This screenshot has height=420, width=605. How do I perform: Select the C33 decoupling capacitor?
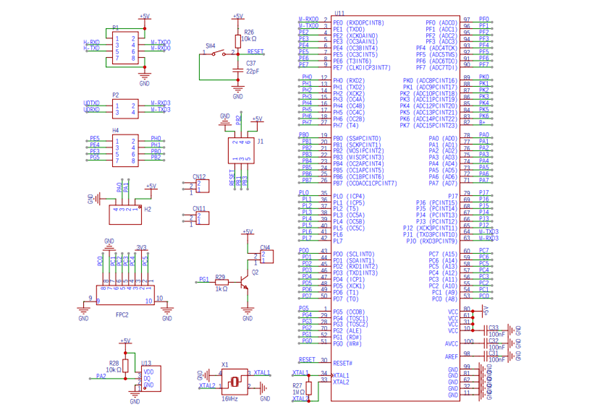coord(486,330)
